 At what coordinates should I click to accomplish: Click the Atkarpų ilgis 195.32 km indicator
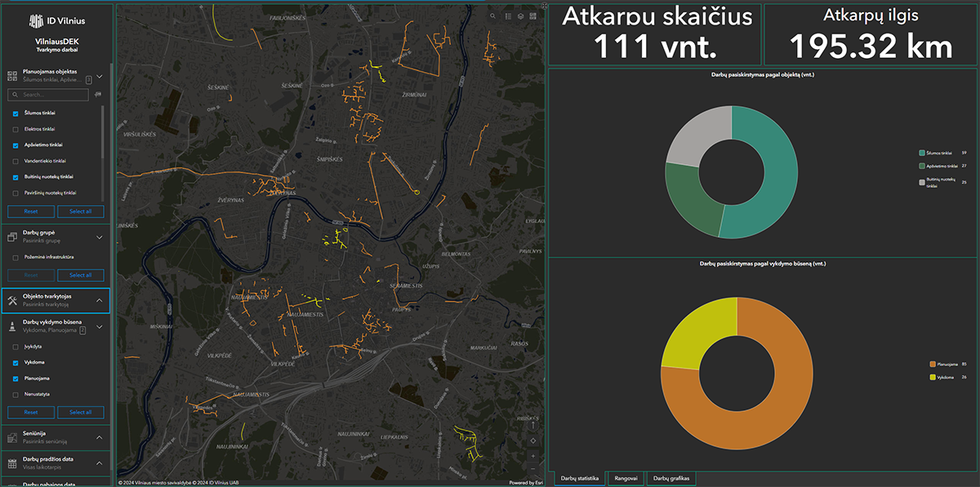871,34
